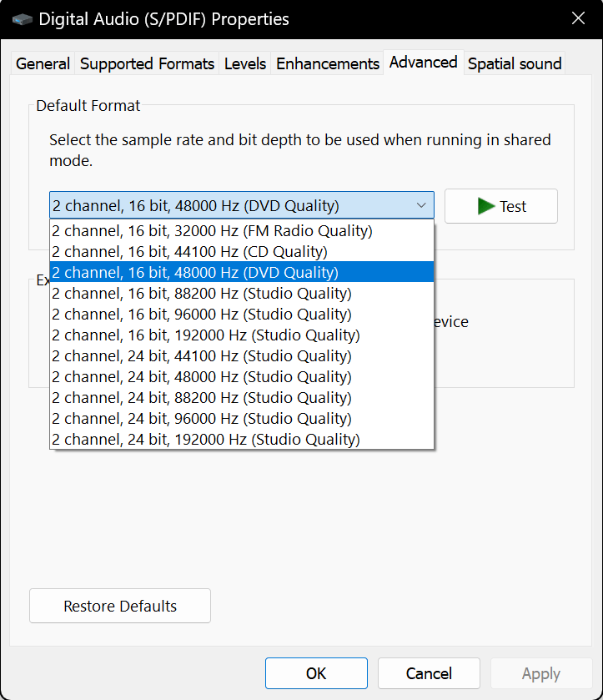Click the green play Test icon
603x700 pixels.
click(486, 206)
